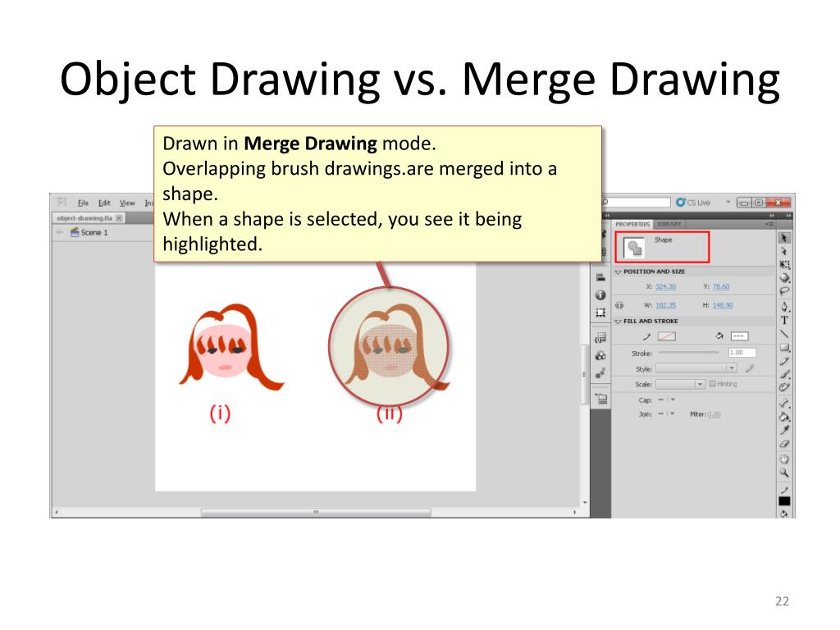This screenshot has height=630, width=840.
Task: Click the Y position value 78.60
Action: tap(721, 286)
